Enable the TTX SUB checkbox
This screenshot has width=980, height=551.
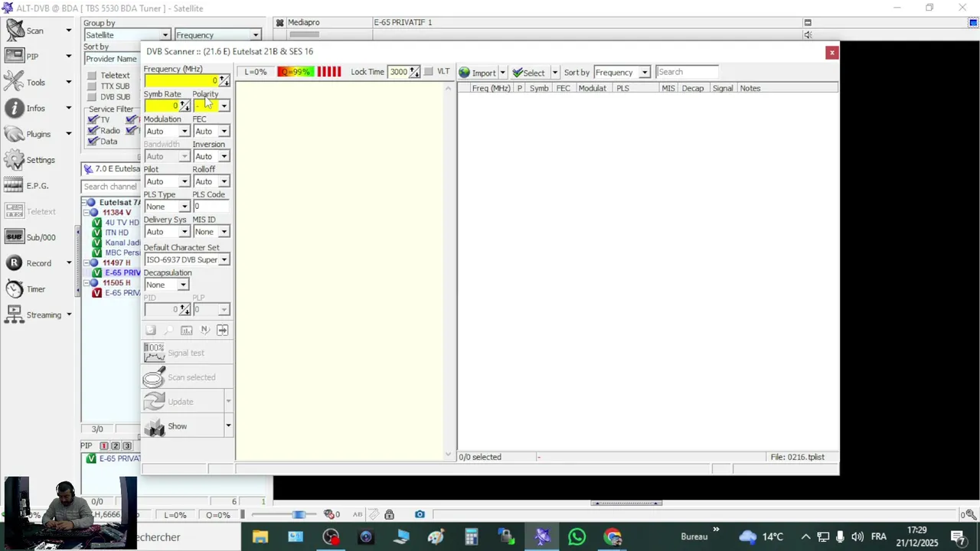pos(92,86)
